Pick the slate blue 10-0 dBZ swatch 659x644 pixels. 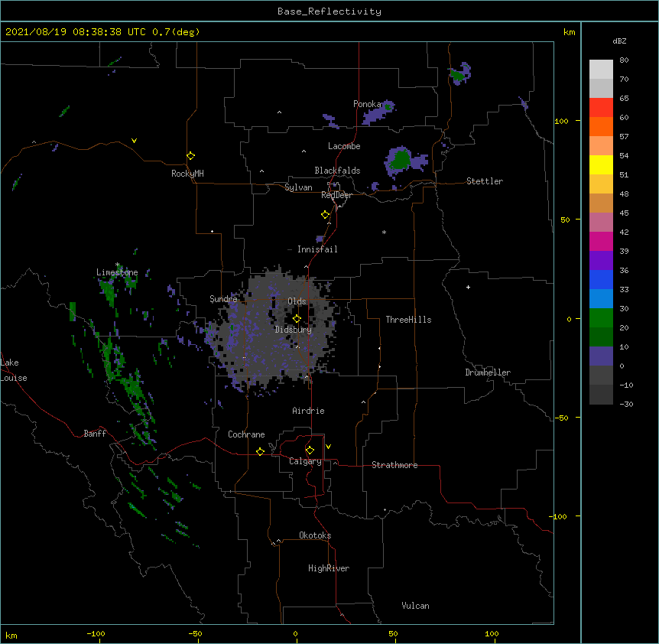[601, 356]
